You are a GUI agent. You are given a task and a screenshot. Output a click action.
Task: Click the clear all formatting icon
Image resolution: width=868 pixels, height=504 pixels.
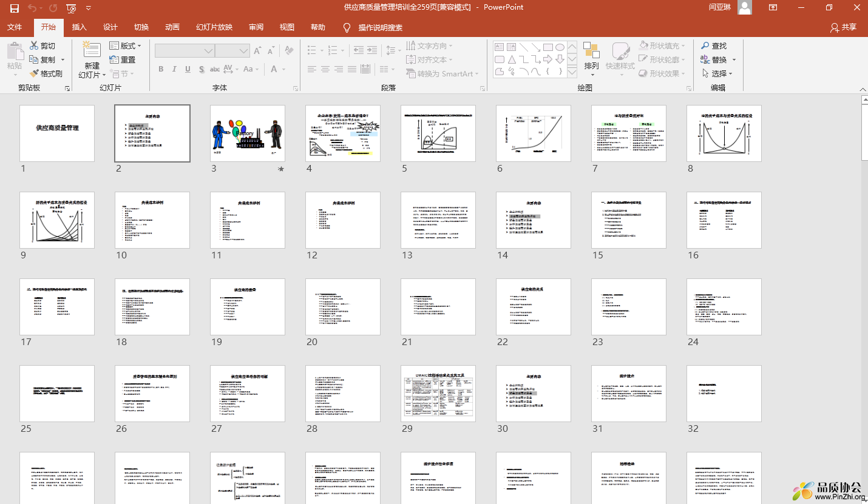click(289, 51)
